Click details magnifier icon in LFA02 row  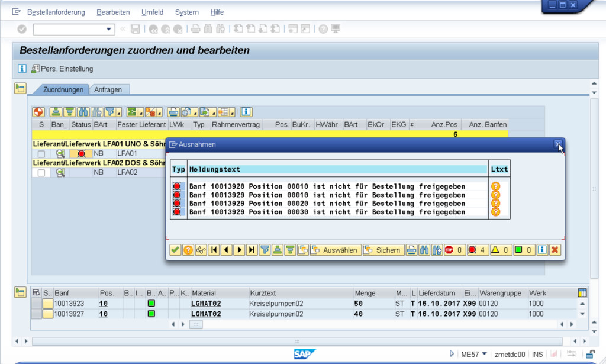click(60, 173)
